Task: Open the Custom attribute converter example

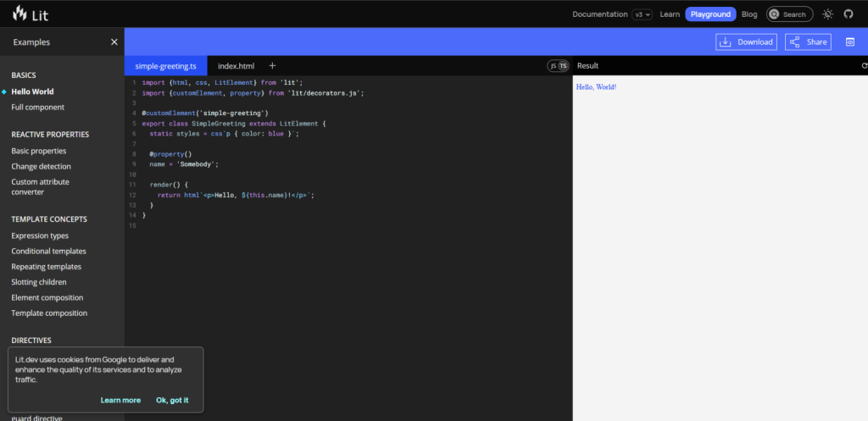Action: click(x=41, y=187)
